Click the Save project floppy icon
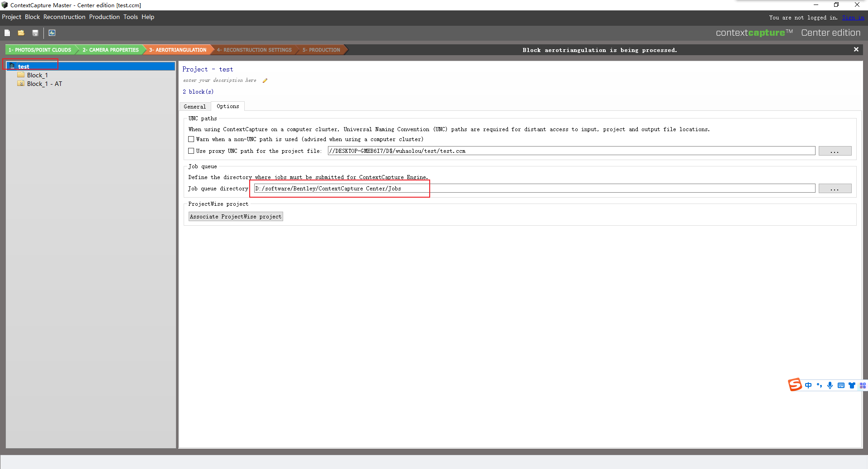868x469 pixels. tap(35, 33)
